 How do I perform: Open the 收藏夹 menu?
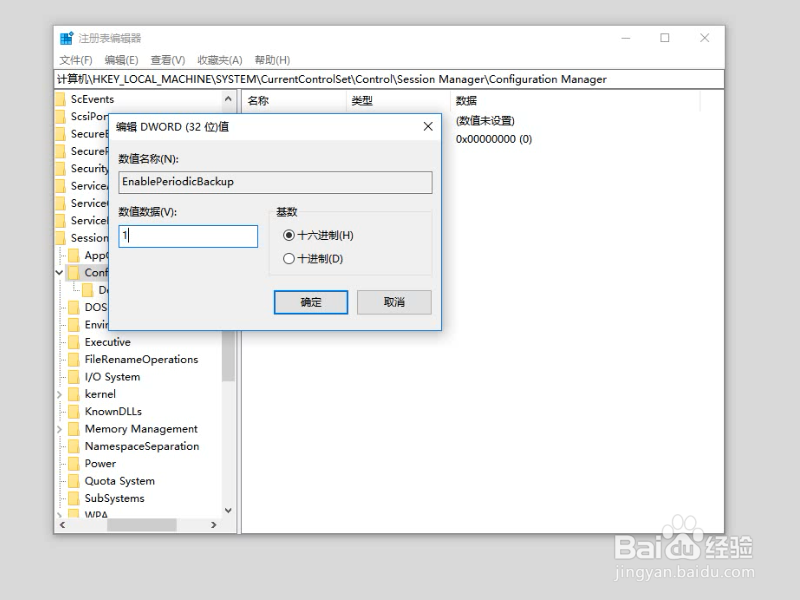tap(219, 59)
